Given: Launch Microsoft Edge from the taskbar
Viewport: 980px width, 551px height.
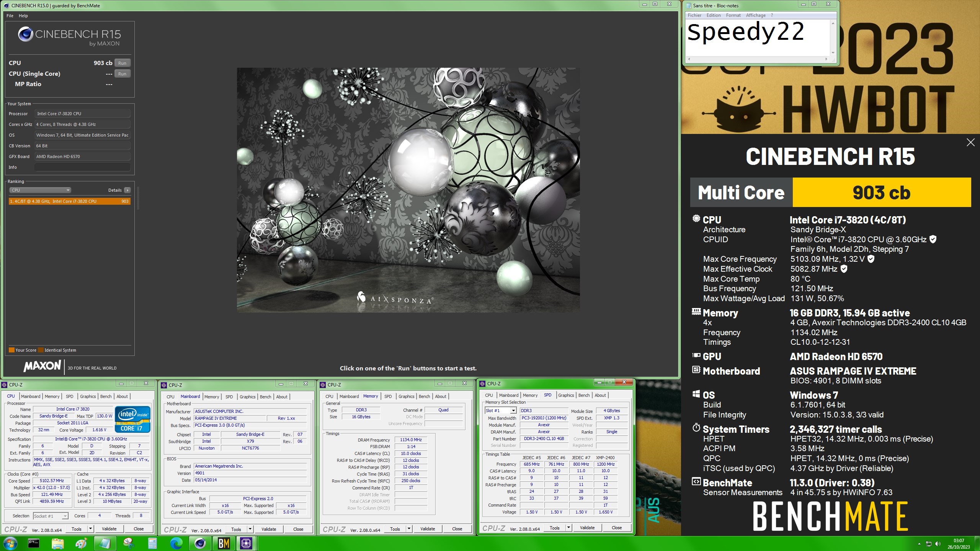Looking at the screenshot, I should coord(176,543).
